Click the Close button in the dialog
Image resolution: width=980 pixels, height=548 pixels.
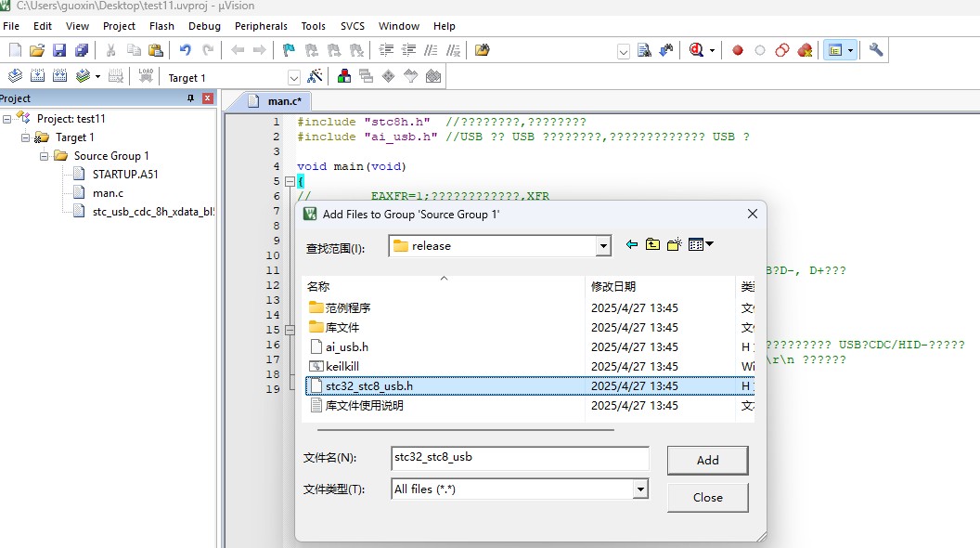coord(707,497)
